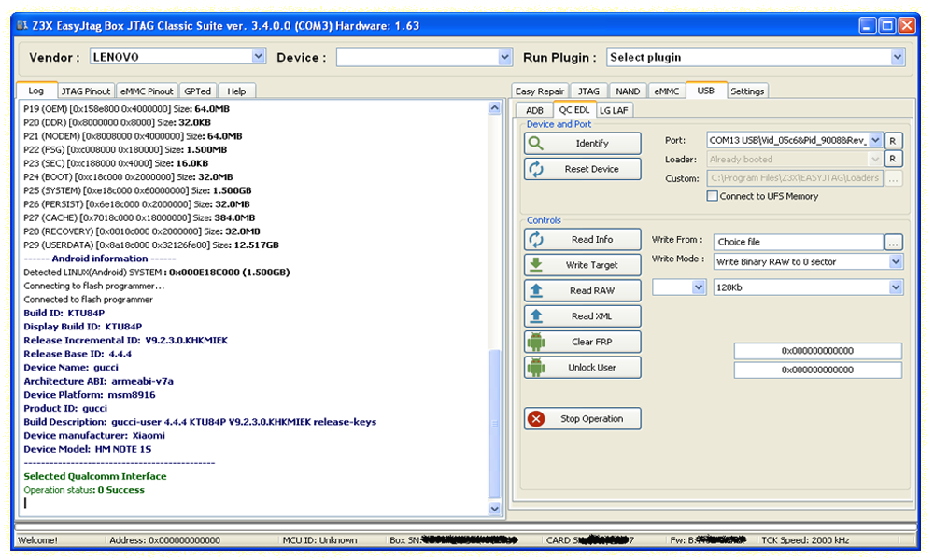Click the Android robot icon on Unlock User
The width and height of the screenshot is (934, 560).
click(x=536, y=367)
